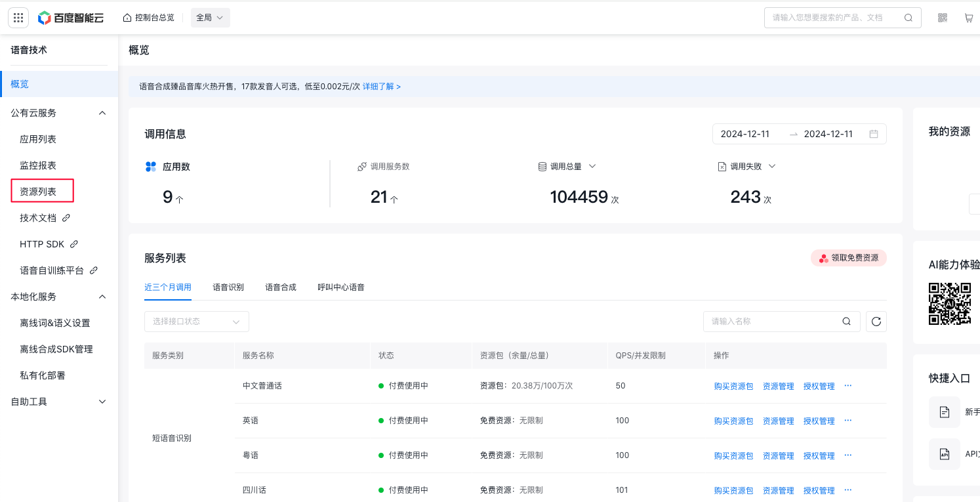980x502 pixels.
Task: Select 概览 in the sidebar
Action: tap(59, 84)
